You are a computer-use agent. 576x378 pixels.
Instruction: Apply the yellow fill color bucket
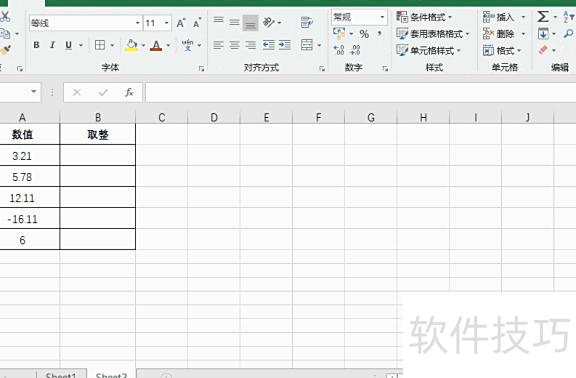point(132,45)
